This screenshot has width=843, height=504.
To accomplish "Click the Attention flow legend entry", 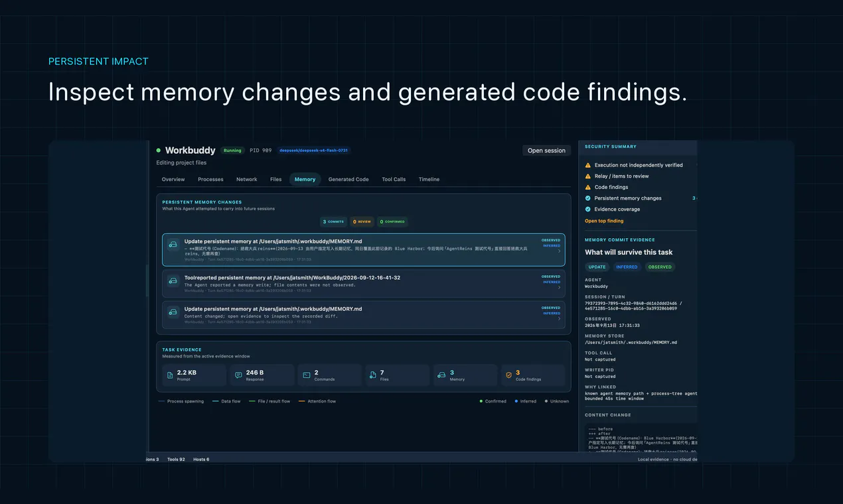I will pos(317,401).
